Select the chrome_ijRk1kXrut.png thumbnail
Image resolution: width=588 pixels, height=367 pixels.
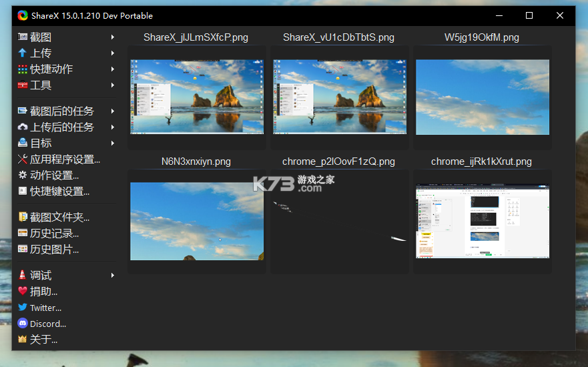click(x=483, y=221)
